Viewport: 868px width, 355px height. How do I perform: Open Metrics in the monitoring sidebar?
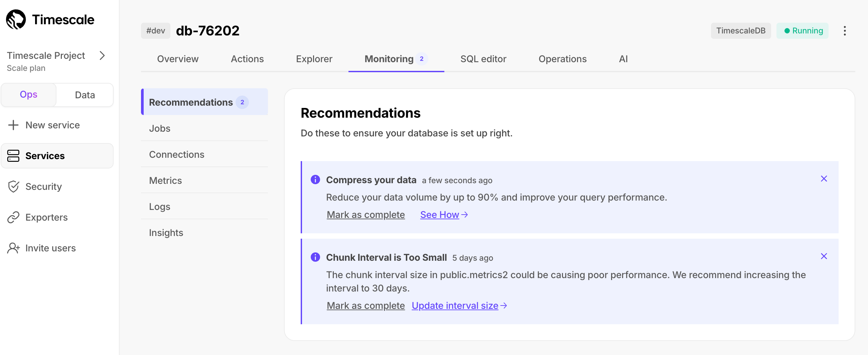point(204,181)
